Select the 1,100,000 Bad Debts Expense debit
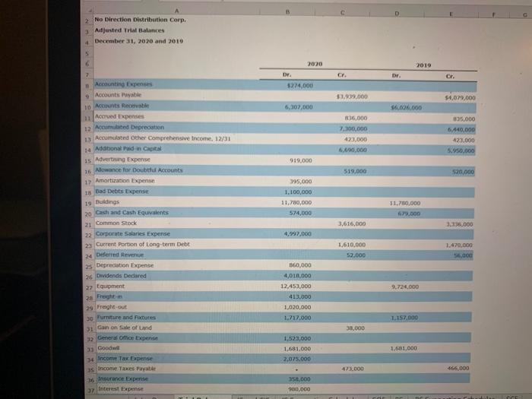This screenshot has height=399, width=532. click(x=298, y=192)
